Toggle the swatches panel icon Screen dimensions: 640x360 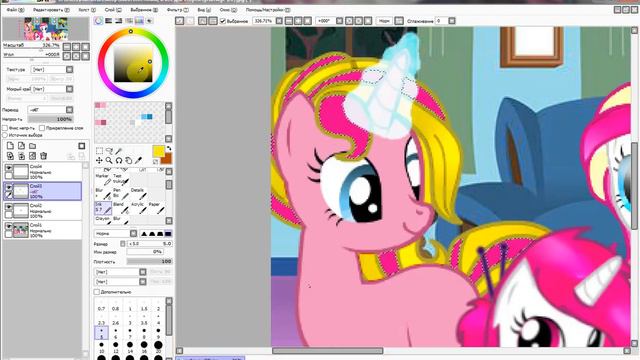[139, 21]
